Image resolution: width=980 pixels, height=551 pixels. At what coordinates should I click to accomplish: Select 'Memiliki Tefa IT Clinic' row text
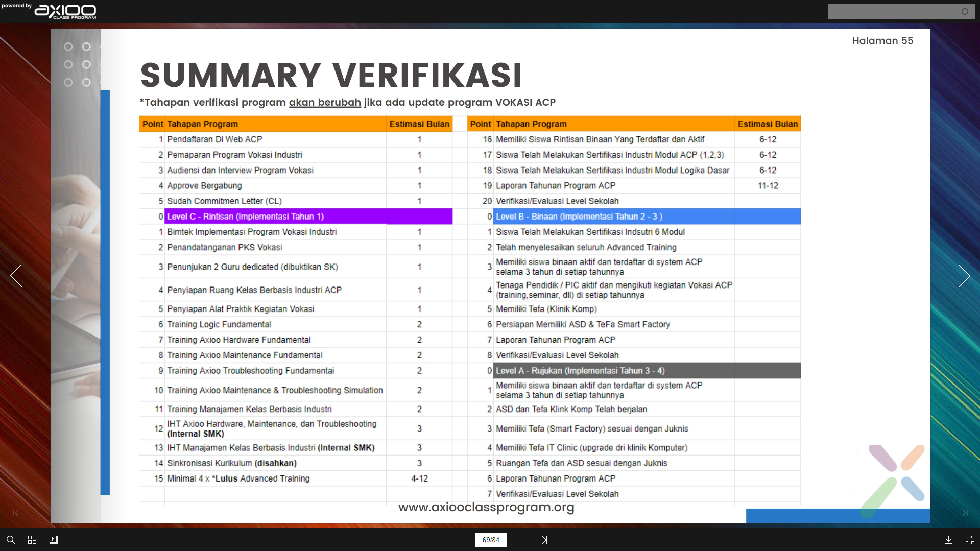click(x=591, y=448)
